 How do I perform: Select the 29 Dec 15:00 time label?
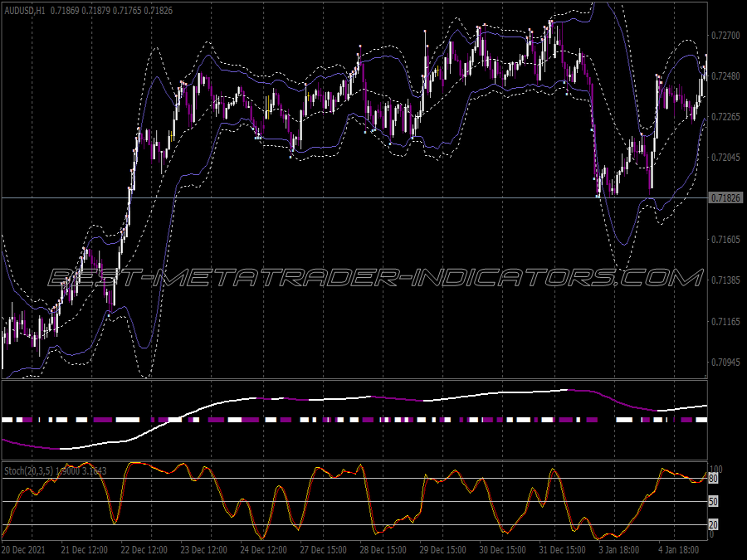[x=442, y=550]
